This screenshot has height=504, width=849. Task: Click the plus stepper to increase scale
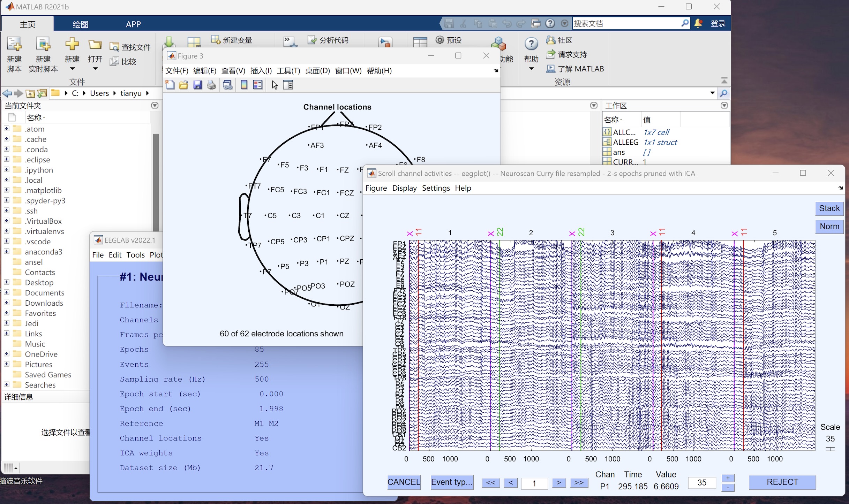[728, 478]
